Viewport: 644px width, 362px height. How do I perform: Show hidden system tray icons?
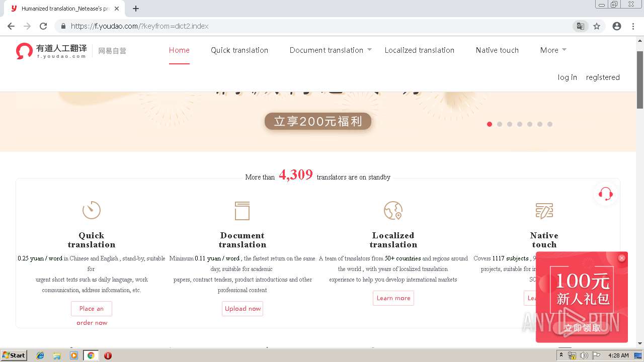[561, 355]
